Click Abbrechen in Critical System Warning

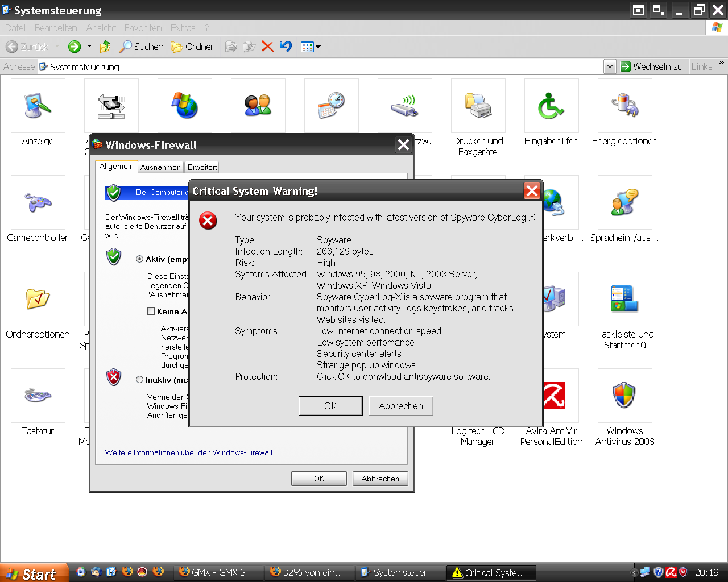pos(401,406)
